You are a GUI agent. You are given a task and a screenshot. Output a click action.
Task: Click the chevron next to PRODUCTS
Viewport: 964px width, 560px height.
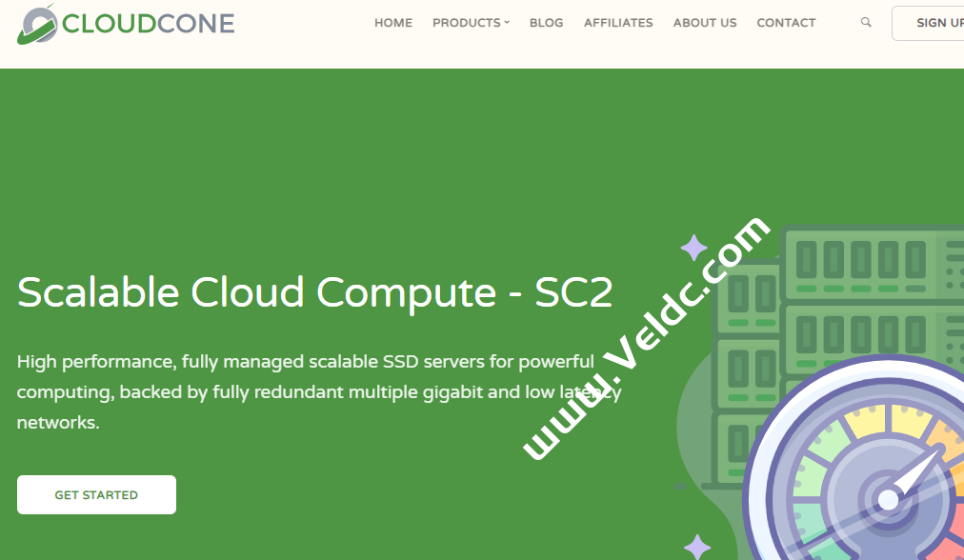[x=505, y=22]
